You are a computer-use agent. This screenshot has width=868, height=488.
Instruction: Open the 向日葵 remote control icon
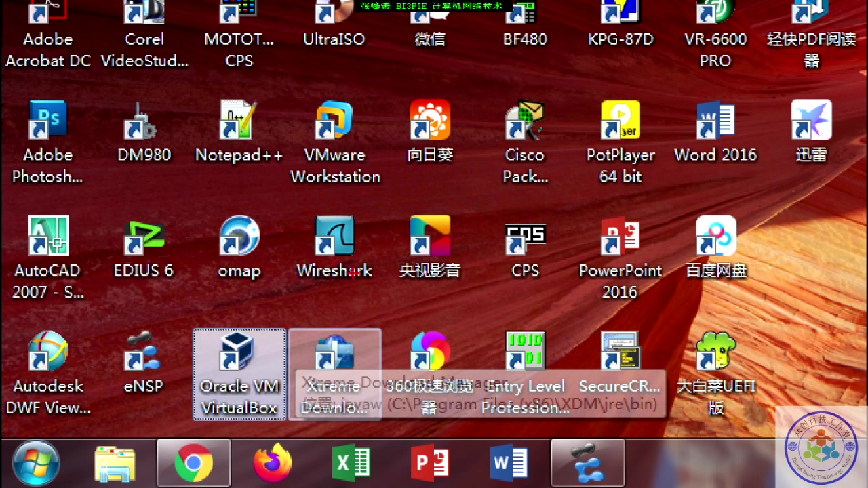click(430, 133)
